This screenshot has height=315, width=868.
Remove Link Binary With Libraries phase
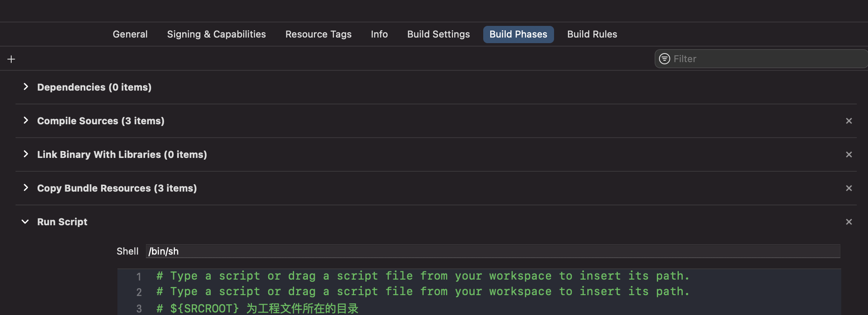(x=849, y=154)
